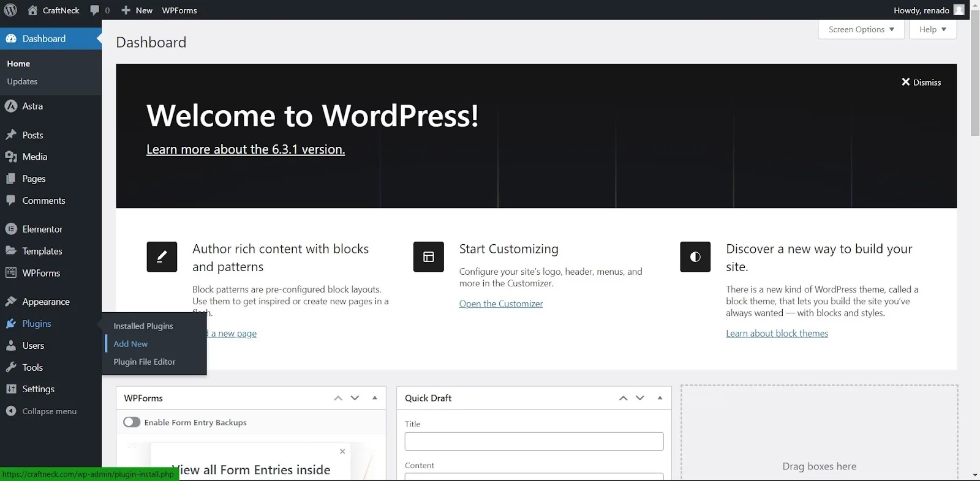Screen dimensions: 980x481
Task: Expand the Screen Options dropdown
Action: (861, 29)
